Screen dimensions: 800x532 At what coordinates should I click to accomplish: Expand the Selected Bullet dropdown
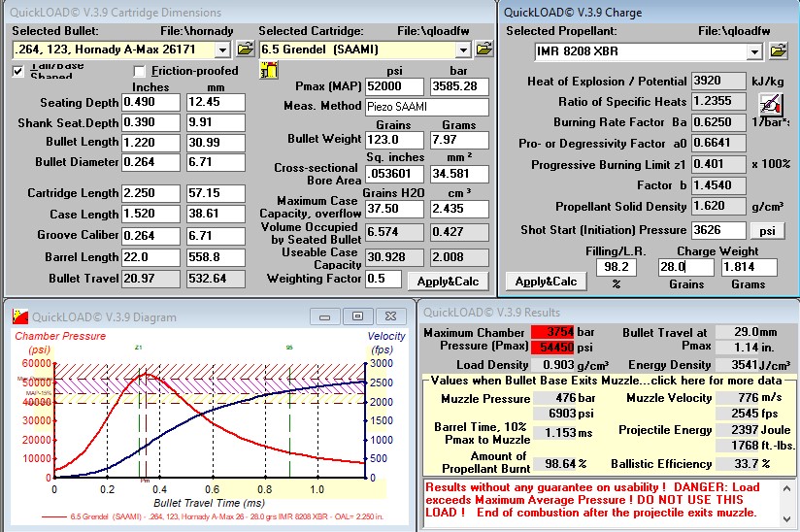(222, 50)
